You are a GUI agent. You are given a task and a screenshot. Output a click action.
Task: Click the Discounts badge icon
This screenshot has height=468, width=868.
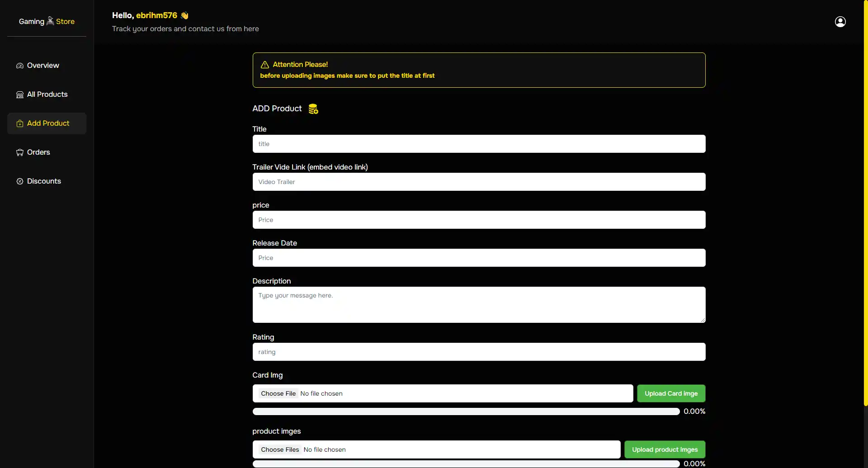[x=20, y=181]
